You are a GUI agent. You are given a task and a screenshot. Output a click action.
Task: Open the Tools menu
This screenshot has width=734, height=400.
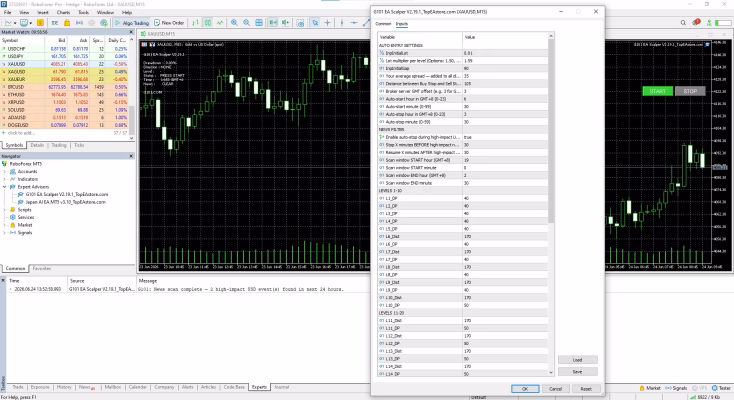coord(83,13)
